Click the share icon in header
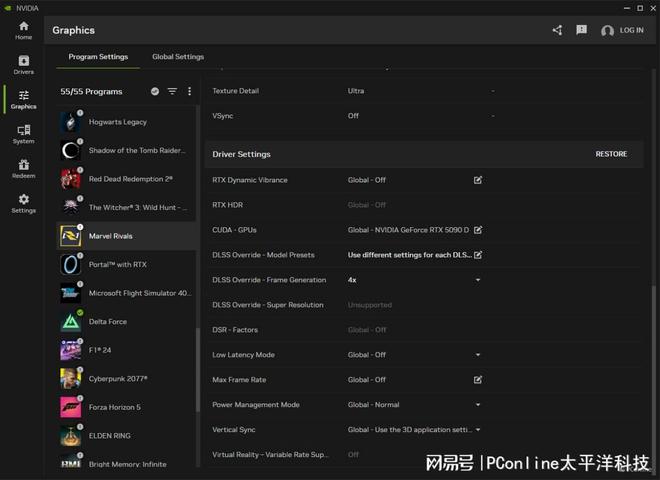 tap(557, 30)
